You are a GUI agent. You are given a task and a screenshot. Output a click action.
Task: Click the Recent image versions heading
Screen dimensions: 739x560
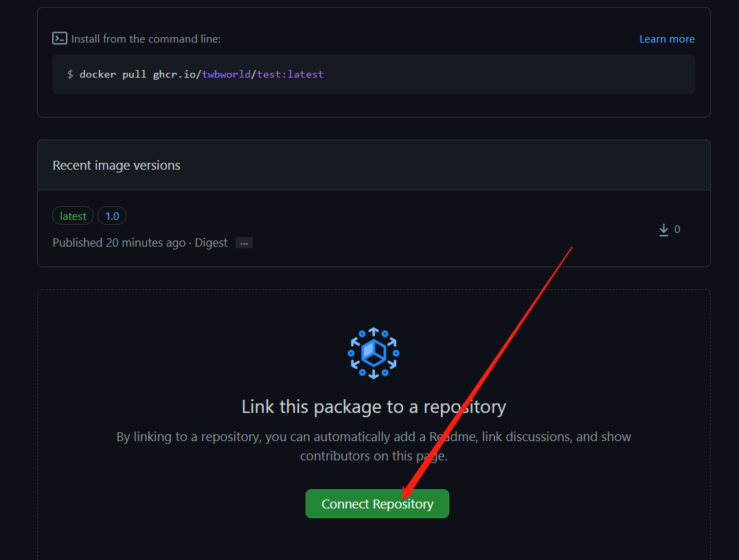(116, 166)
